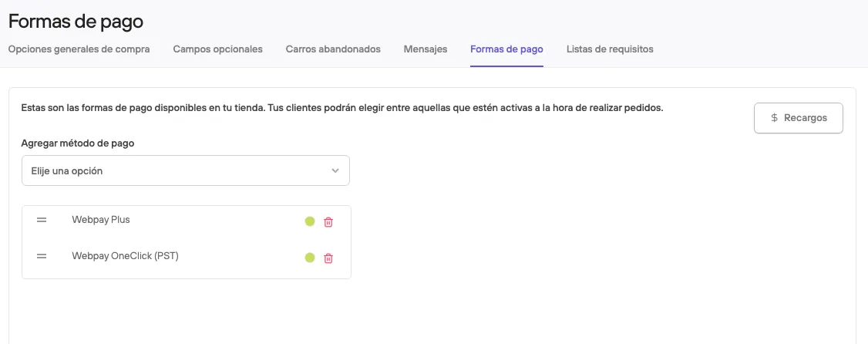Delete the Webpay OneClick (PST) payment method
The image size is (868, 344).
click(x=328, y=258)
